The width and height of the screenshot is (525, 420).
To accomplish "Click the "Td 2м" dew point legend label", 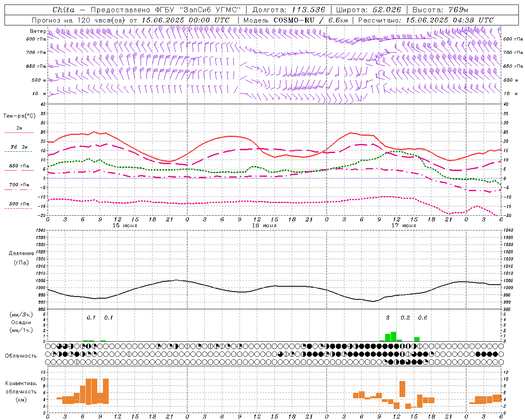I will 19,147.
